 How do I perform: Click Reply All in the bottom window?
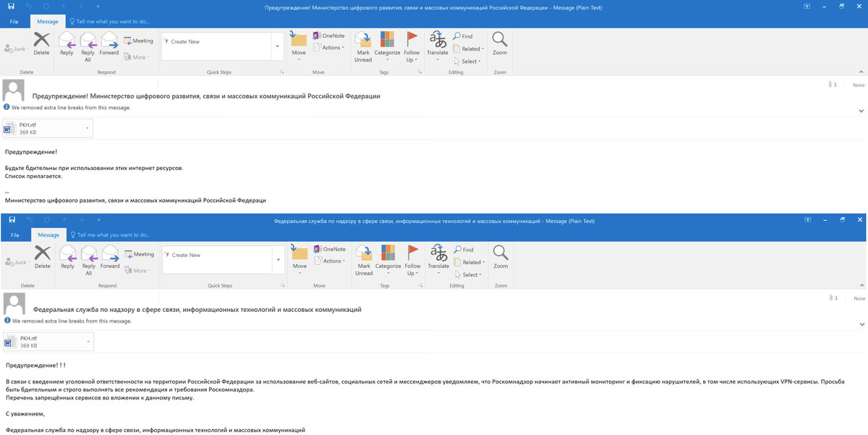tap(88, 260)
